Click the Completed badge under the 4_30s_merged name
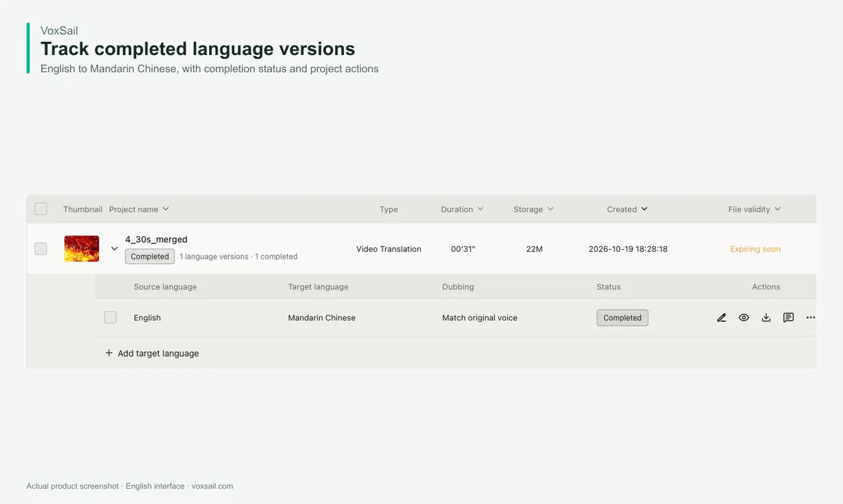This screenshot has height=504, width=843. [x=150, y=257]
